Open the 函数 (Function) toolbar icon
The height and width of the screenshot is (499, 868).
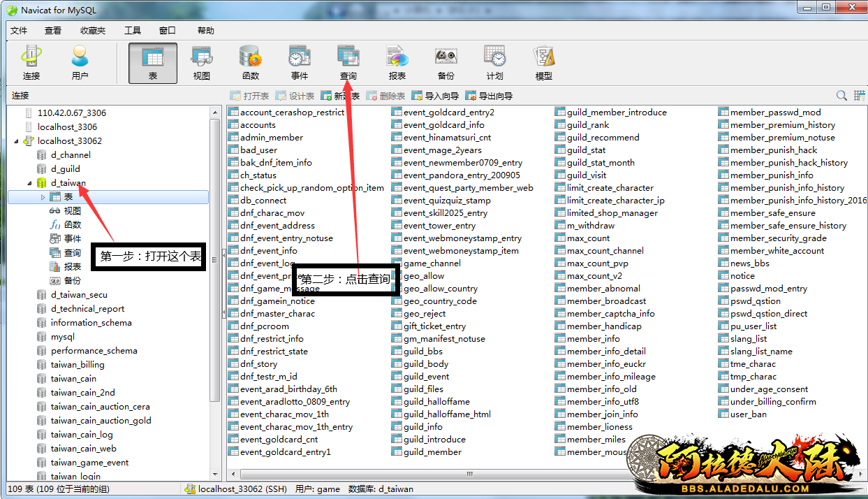click(x=250, y=63)
